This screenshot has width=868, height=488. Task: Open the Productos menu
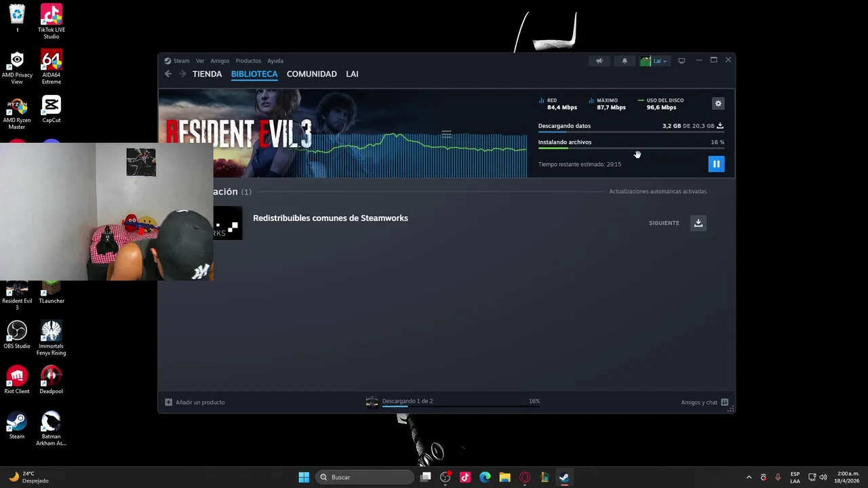click(x=248, y=61)
